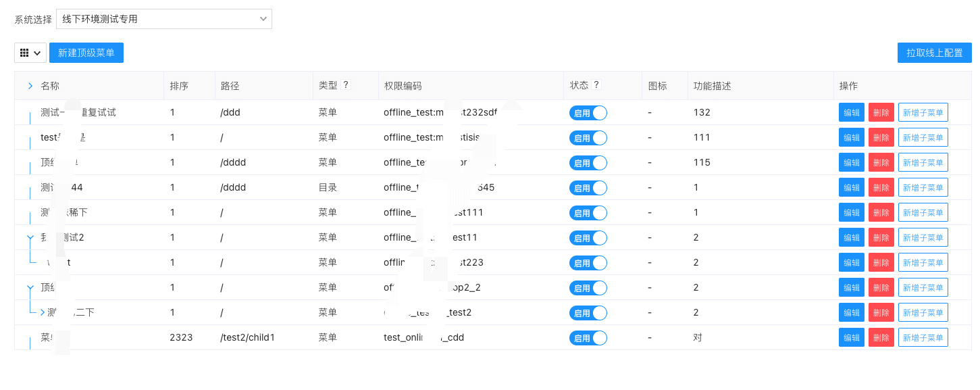Disable 启用 toggle on first row
Viewport: 980px width, 390px height.
point(588,112)
